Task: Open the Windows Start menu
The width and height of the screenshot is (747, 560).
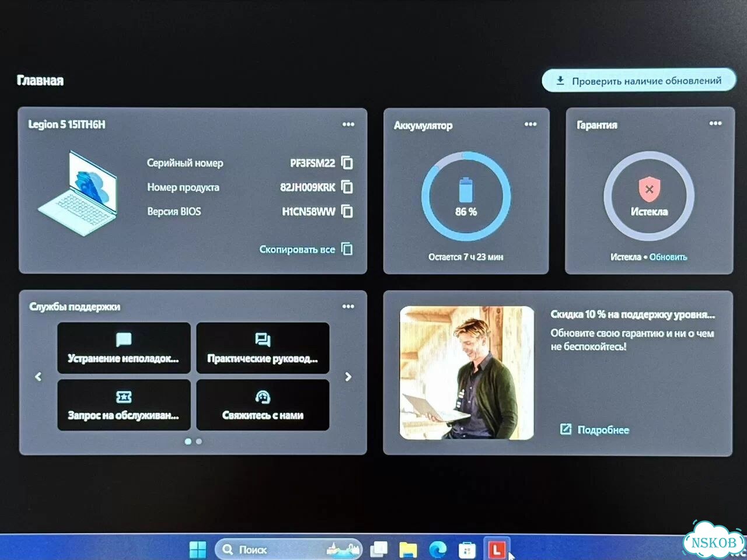Action: point(198,549)
